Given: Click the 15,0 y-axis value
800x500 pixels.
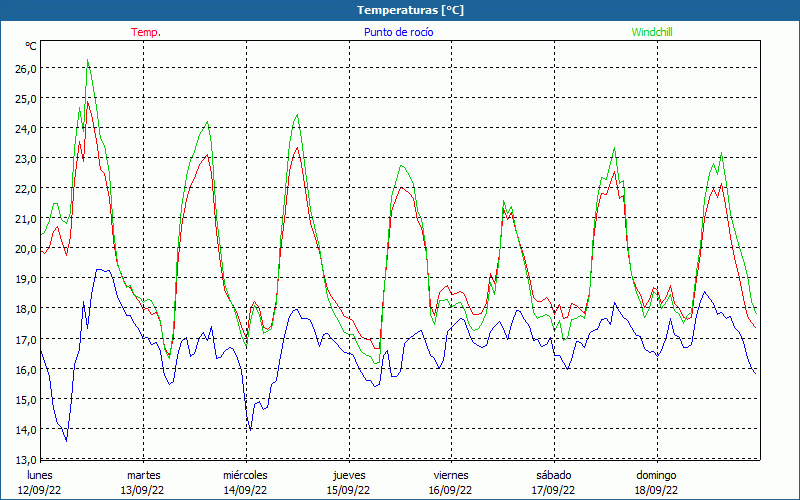Looking at the screenshot, I should pyautogui.click(x=24, y=399).
